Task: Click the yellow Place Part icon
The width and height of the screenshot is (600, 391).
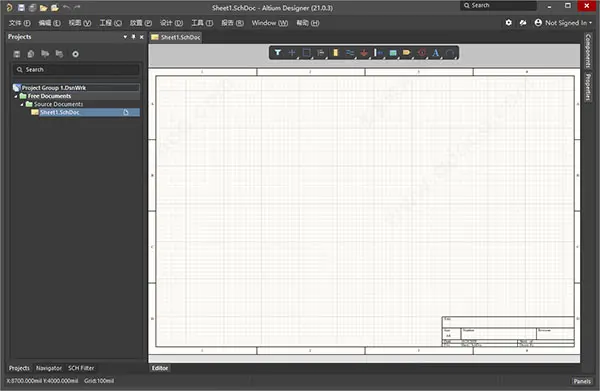Action: [336, 53]
